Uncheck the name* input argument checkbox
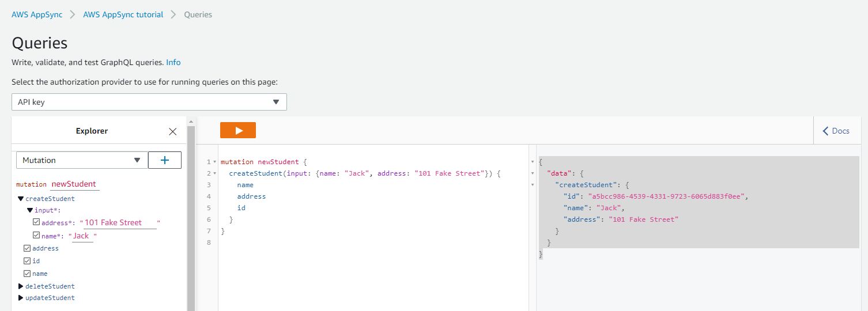 click(x=36, y=235)
